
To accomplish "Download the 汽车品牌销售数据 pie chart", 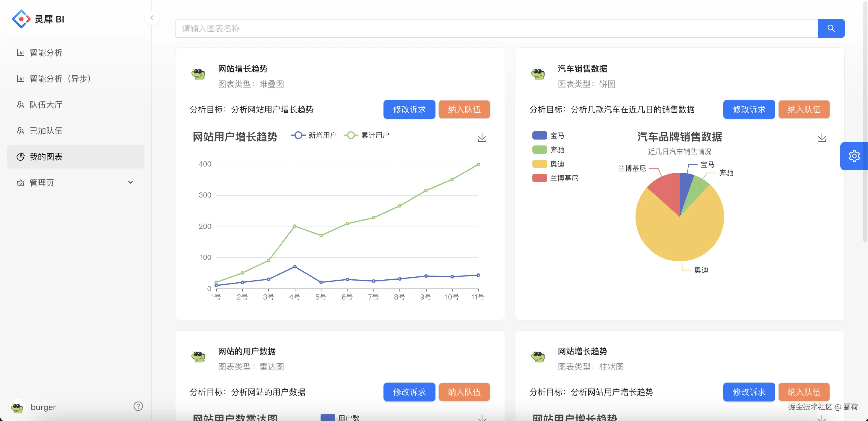I will coord(822,137).
